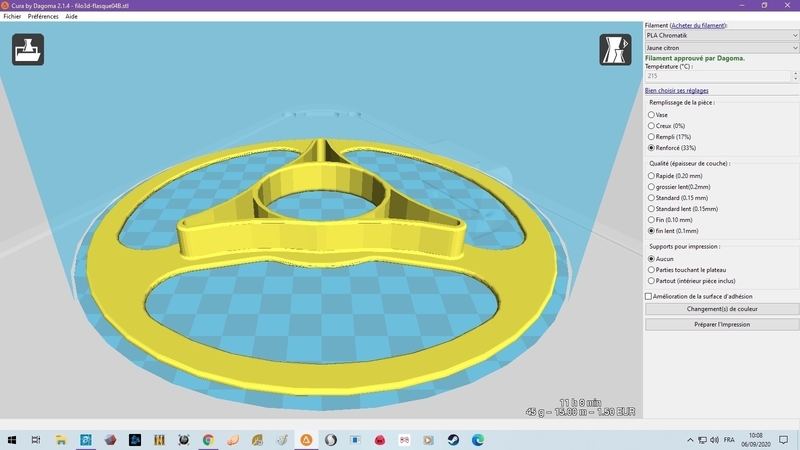The height and width of the screenshot is (450, 800).
Task: Click Préparer l'Impression button
Action: tap(722, 324)
